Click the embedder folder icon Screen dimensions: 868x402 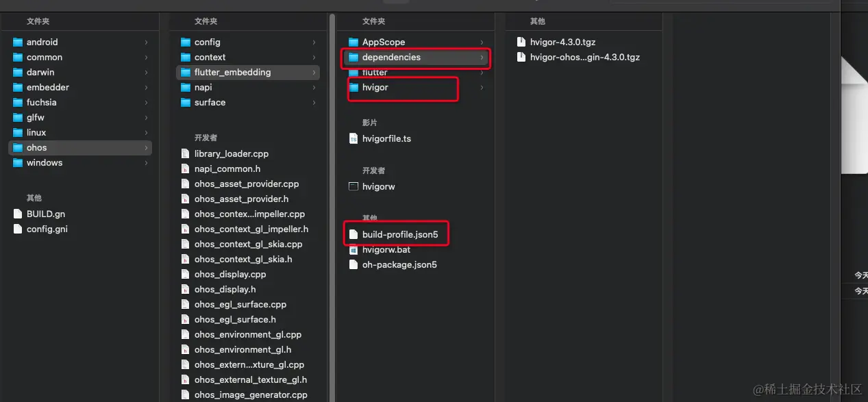coord(18,87)
